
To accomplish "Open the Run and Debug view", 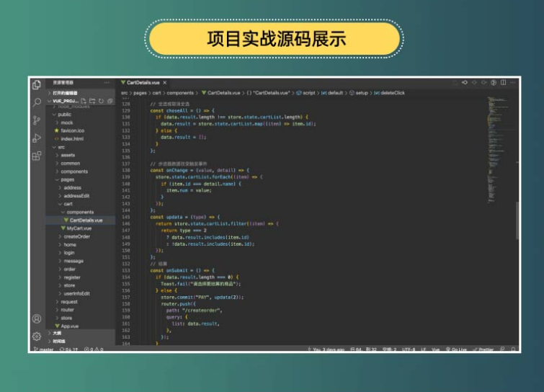I will click(x=37, y=138).
